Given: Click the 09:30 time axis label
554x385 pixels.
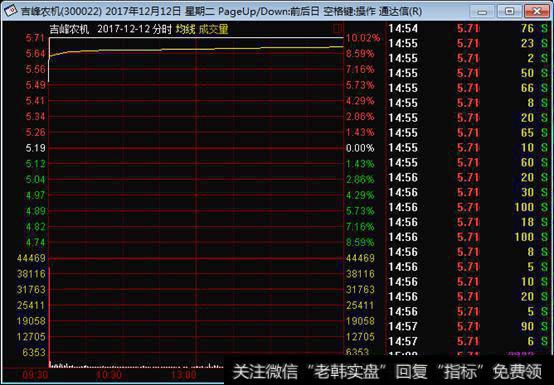Looking at the screenshot, I should pyautogui.click(x=35, y=374).
